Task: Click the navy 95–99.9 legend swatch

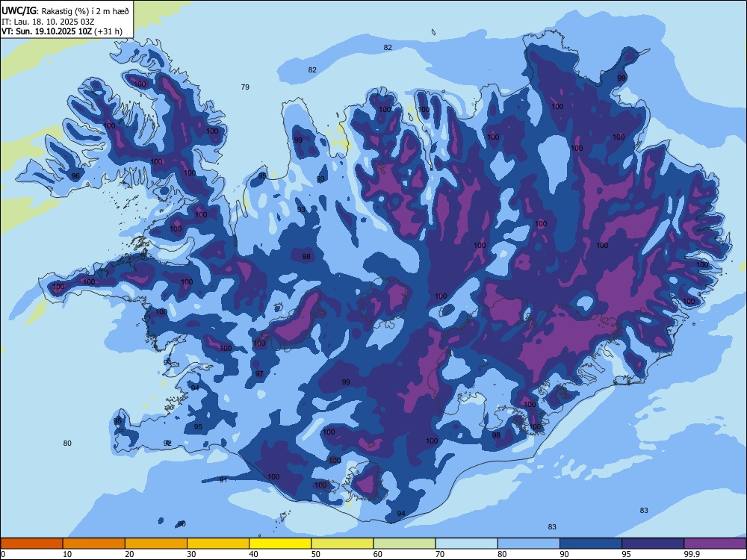Action: 653,544
